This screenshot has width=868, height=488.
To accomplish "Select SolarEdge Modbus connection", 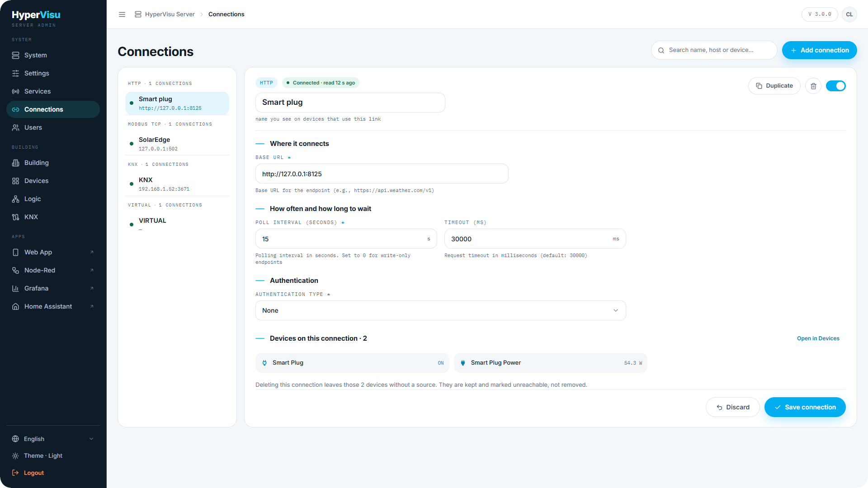I will 177,144.
